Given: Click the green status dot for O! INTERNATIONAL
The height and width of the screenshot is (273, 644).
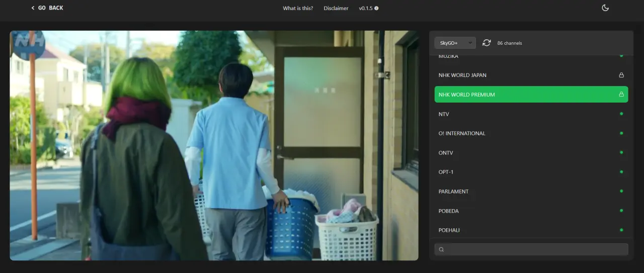Looking at the screenshot, I should point(621,133).
